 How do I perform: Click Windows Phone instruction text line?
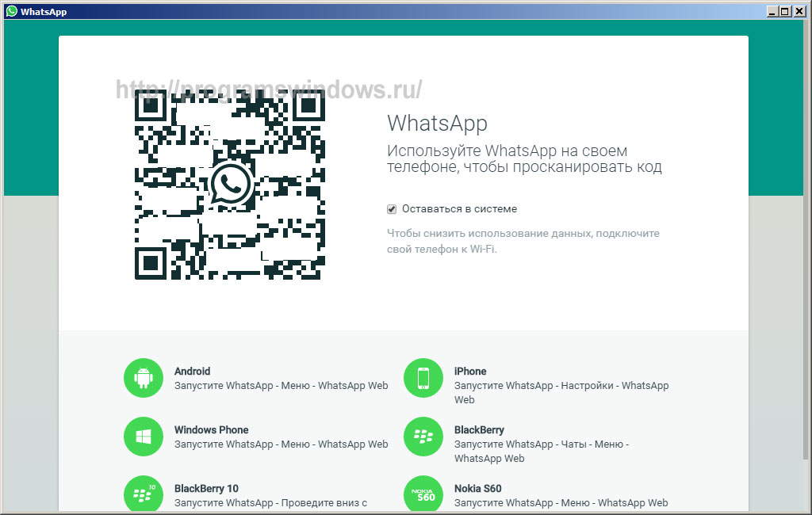click(282, 444)
